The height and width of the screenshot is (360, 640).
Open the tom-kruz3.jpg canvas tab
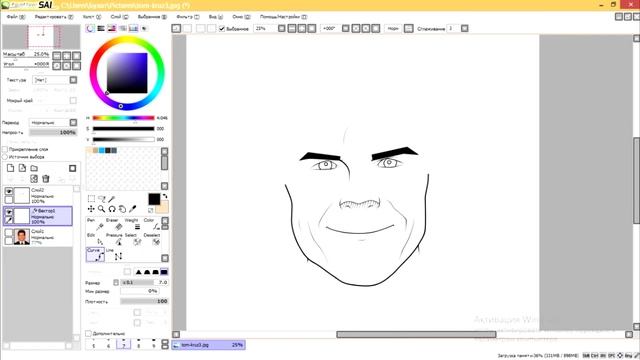click(208, 345)
